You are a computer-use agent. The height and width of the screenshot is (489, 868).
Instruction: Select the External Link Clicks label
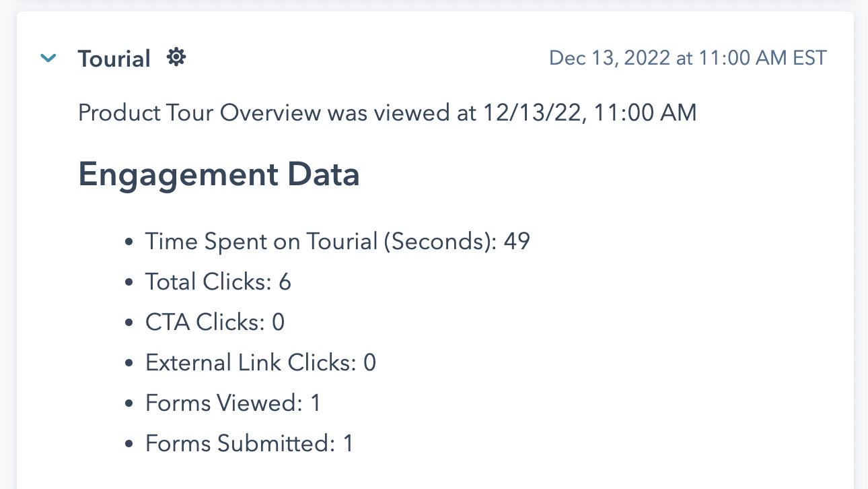pyautogui.click(x=250, y=362)
